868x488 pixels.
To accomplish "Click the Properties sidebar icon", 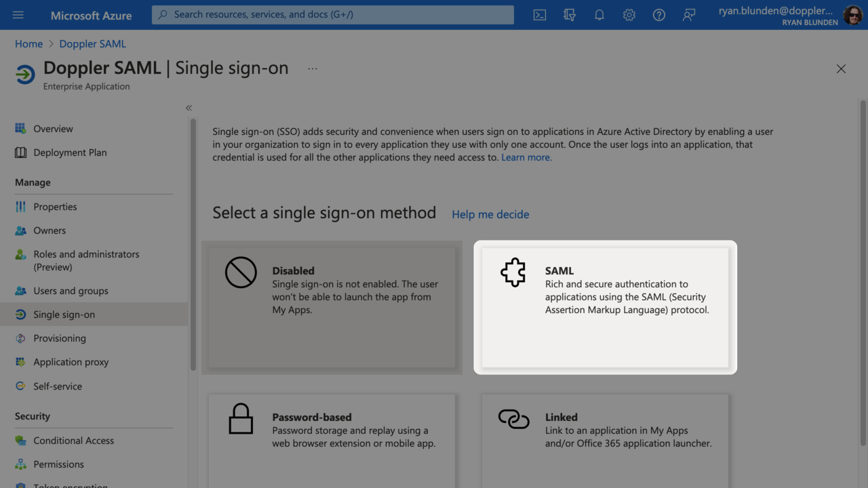I will (x=20, y=207).
